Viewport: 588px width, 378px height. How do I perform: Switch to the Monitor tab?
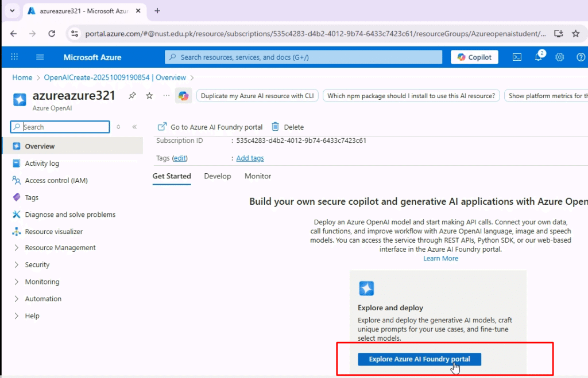click(257, 176)
